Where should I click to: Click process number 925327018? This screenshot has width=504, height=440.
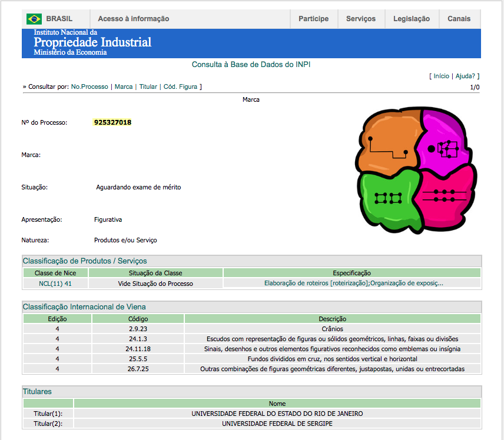coord(112,122)
